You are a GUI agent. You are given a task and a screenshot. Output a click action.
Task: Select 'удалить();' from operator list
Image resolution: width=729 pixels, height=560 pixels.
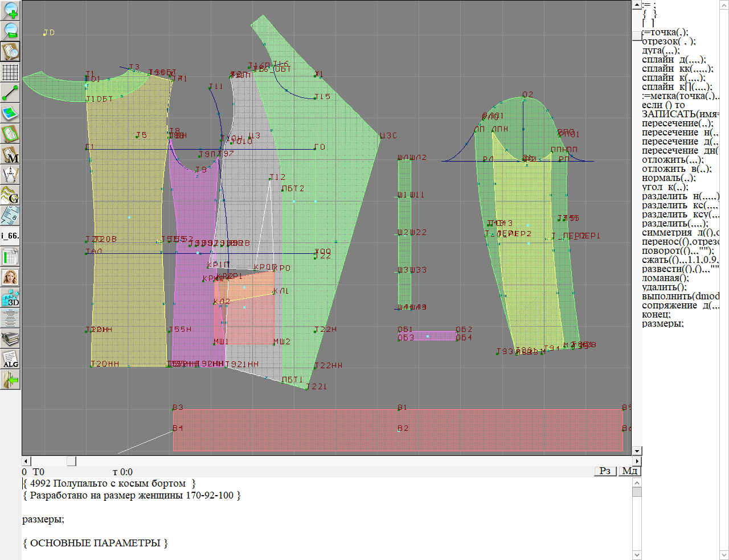point(664,287)
